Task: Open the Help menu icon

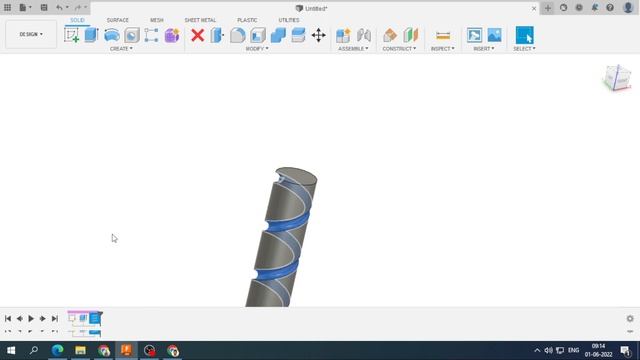Action: 610,8
